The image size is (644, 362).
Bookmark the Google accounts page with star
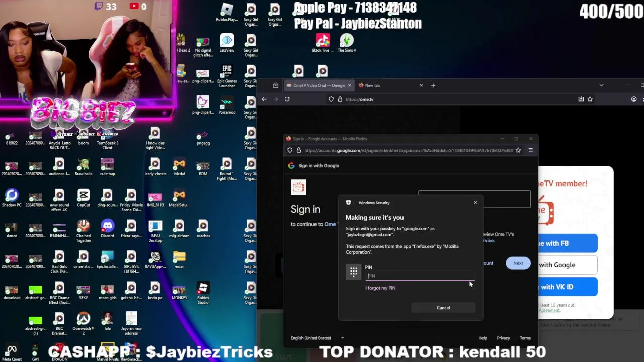518,150
